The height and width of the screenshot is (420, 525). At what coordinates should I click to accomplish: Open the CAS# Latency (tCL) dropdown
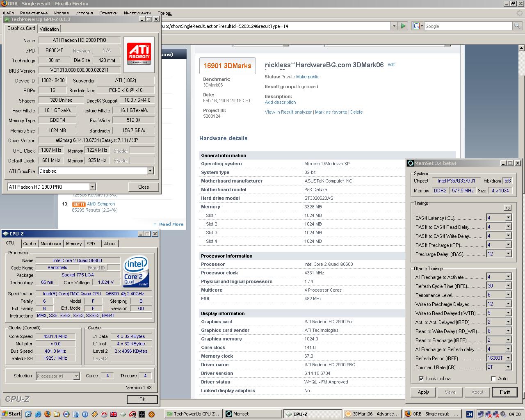508,218
